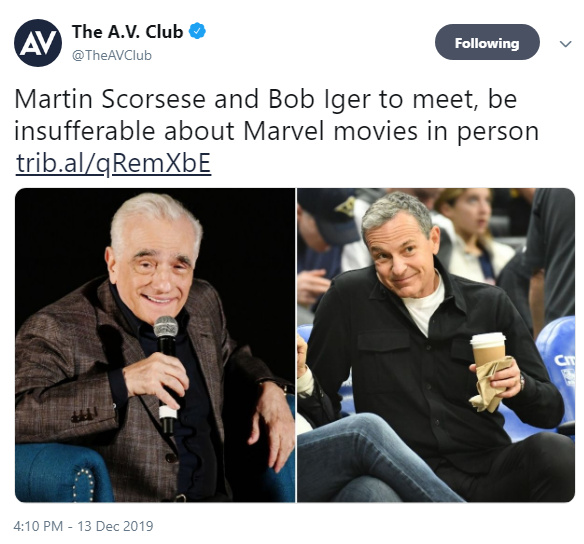Open the trib.al/qRemXbE article link
The image size is (584, 544).
(x=114, y=163)
